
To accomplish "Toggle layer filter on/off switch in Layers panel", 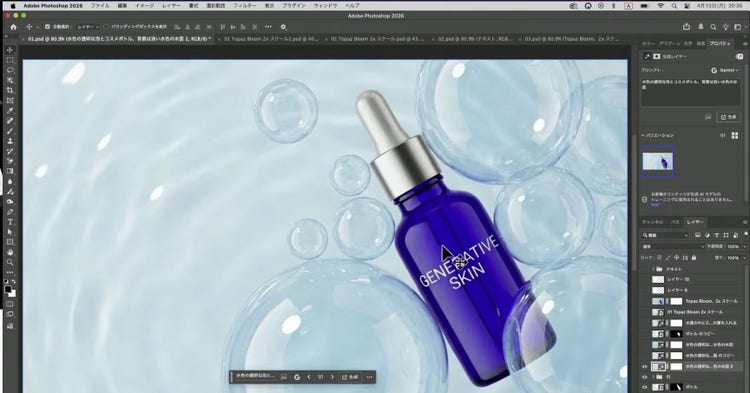I will pos(745,234).
